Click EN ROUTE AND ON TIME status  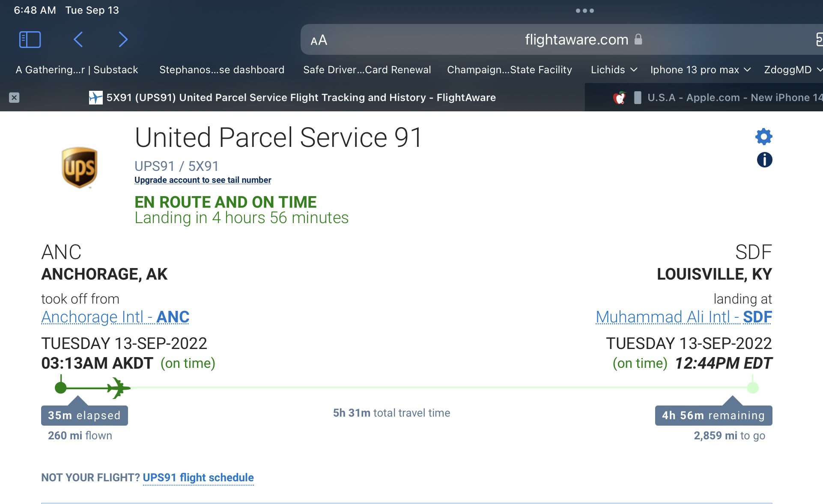click(226, 202)
